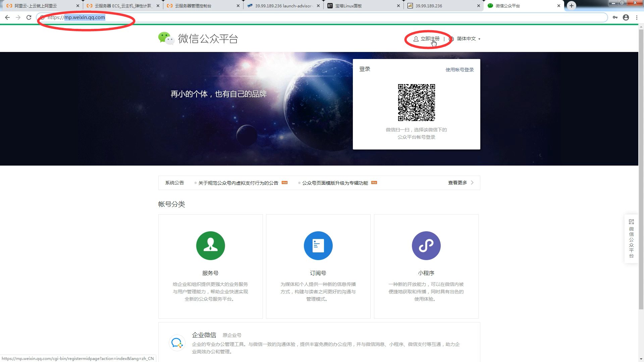Close the 39.99.189.236 launch-advisor tab
This screenshot has height=362, width=644.
tap(318, 6)
